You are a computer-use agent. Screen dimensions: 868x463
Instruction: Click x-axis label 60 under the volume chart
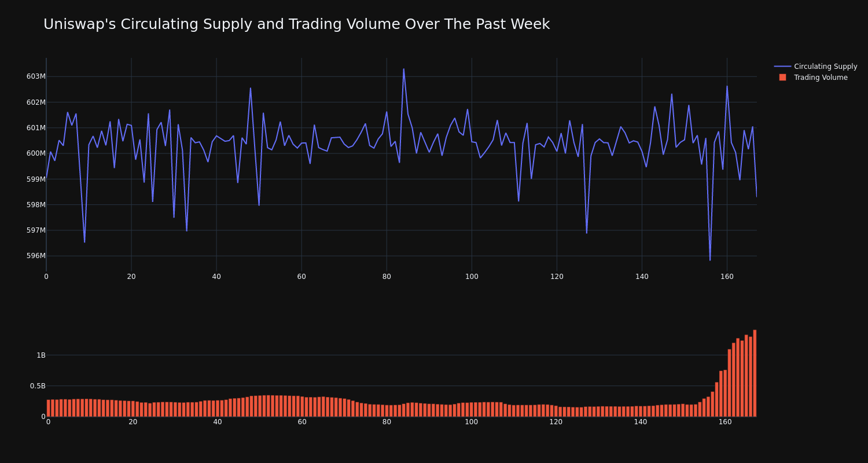pyautogui.click(x=302, y=422)
